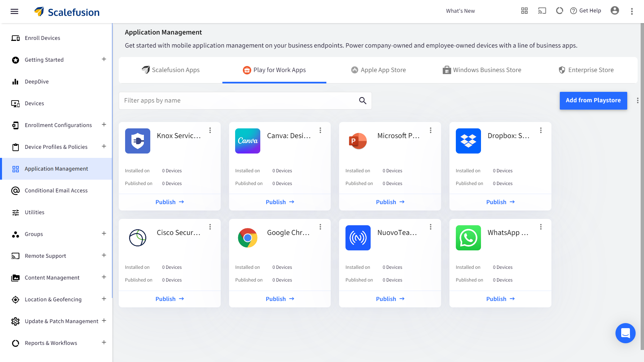Click the Filter apps by name field
This screenshot has width=644, height=362.
click(235, 101)
